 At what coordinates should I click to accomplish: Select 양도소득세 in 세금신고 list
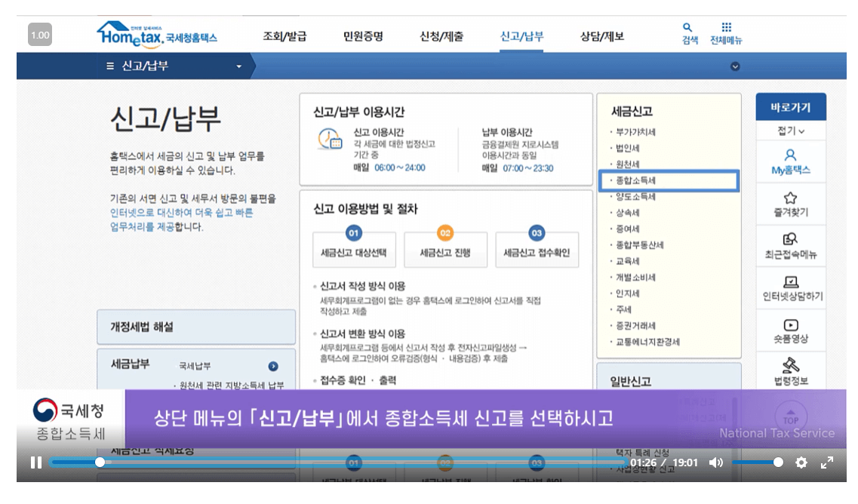pos(635,196)
